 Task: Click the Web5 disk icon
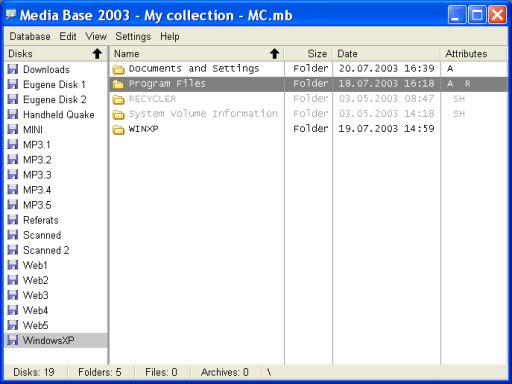tap(13, 325)
